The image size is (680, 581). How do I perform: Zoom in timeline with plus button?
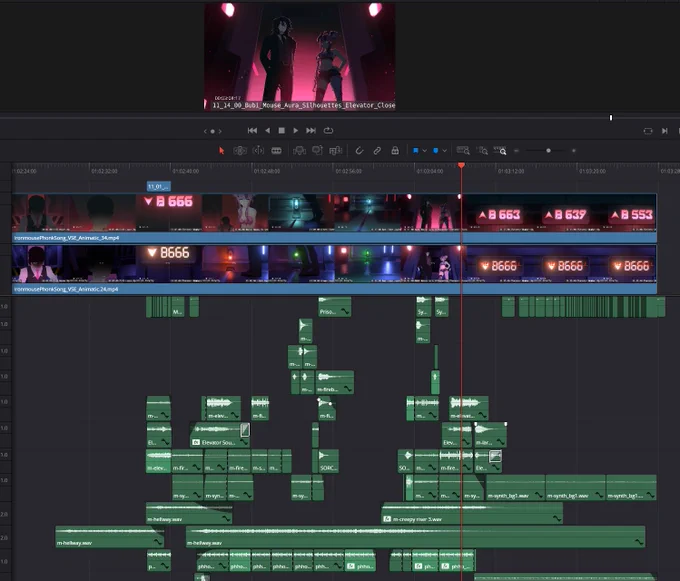point(574,151)
